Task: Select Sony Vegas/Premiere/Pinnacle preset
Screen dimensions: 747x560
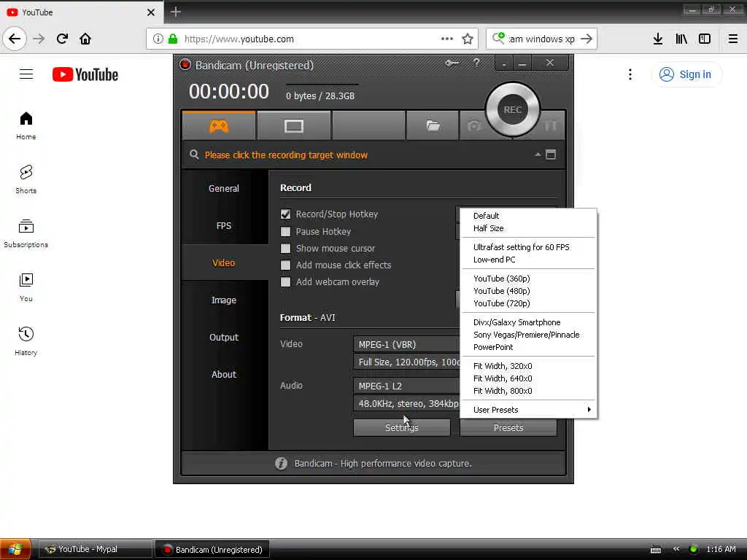Action: coord(528,335)
